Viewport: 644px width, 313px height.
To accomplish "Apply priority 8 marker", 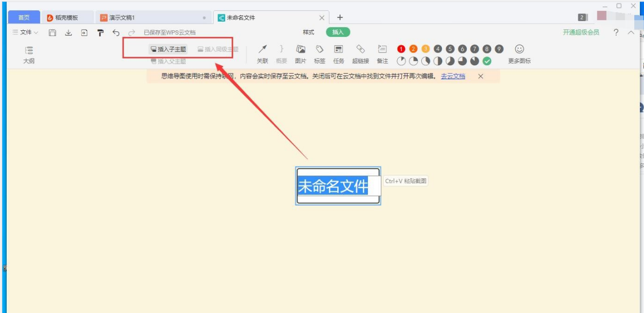I will (486, 49).
